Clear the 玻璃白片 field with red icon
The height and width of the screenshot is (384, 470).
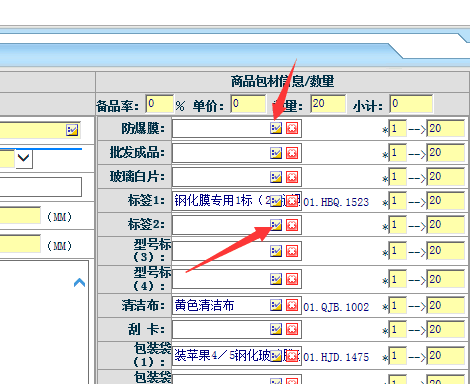pos(292,177)
